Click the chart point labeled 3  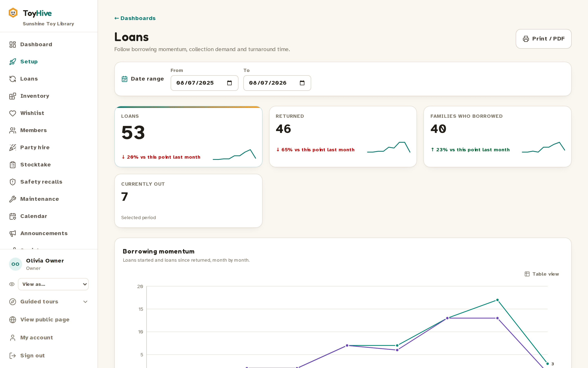point(547,364)
